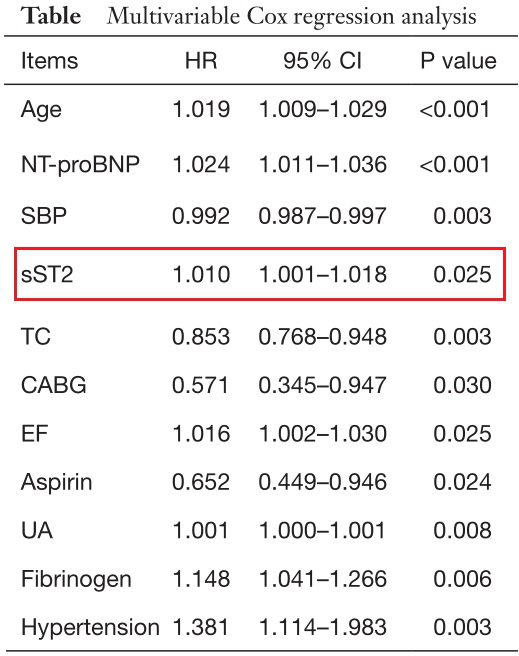Screen dimensions: 519x656
Task: Select the Fibrinogen row label
Action: (76, 580)
